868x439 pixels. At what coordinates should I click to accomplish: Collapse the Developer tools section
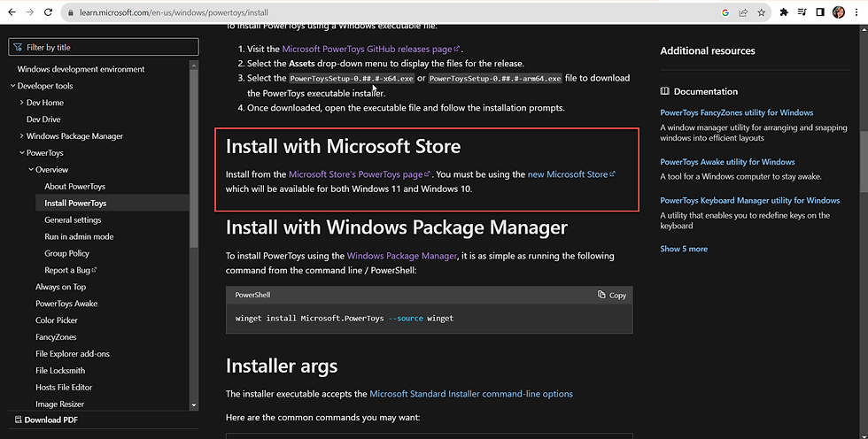coord(13,86)
